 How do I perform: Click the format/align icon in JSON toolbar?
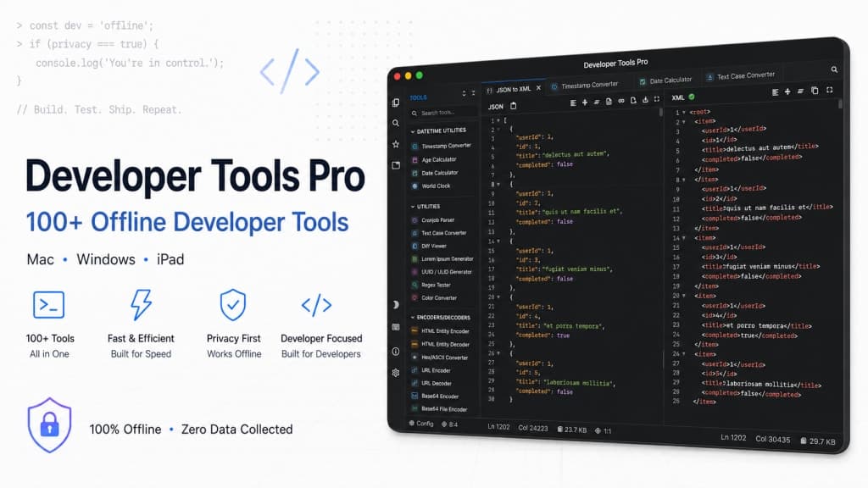(x=573, y=103)
